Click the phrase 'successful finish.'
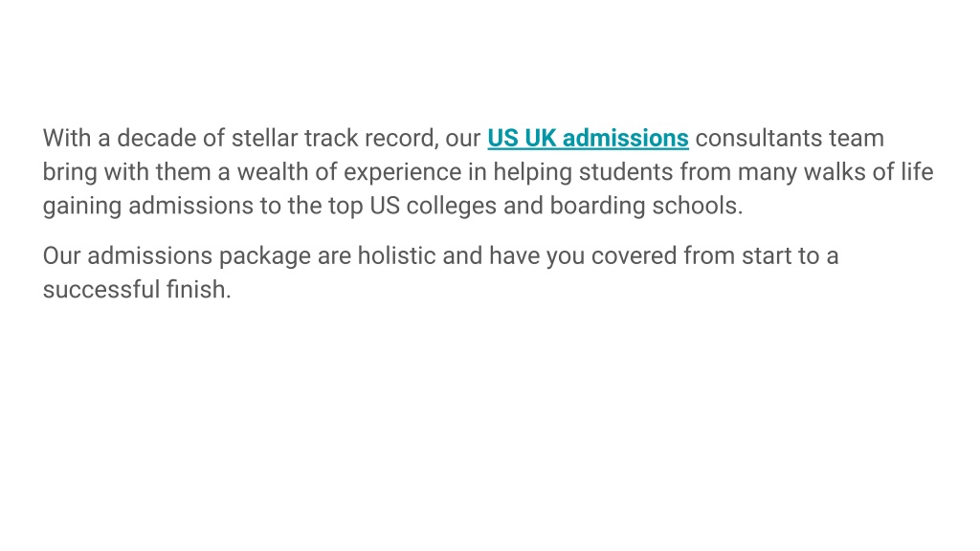980x551 pixels. coord(137,289)
